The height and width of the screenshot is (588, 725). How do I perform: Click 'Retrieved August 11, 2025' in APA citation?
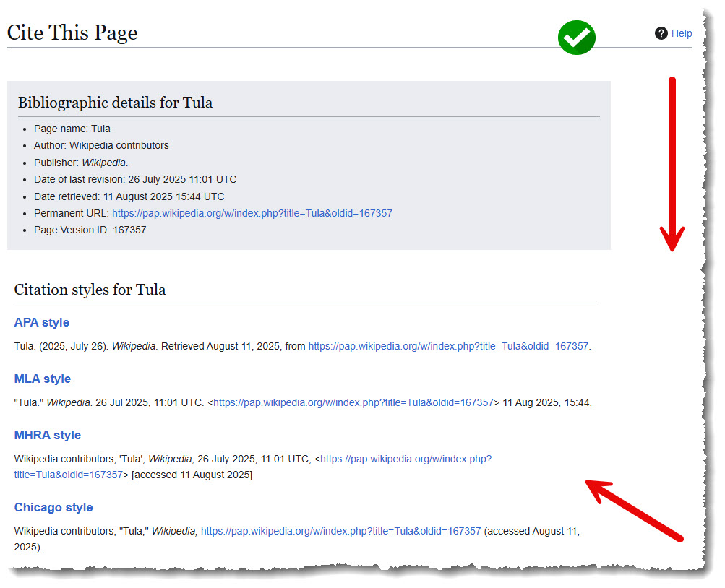(x=220, y=347)
